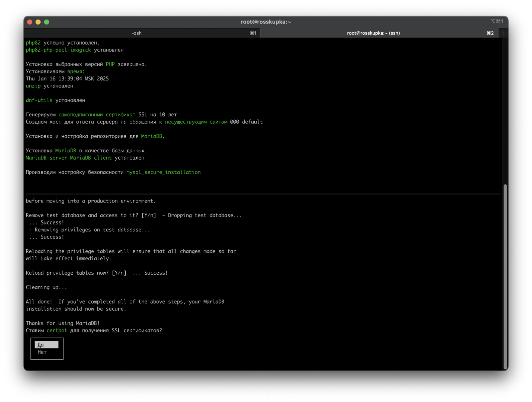Click the text php82-php-pecl-imagick
This screenshot has width=532, height=402.
[58, 50]
